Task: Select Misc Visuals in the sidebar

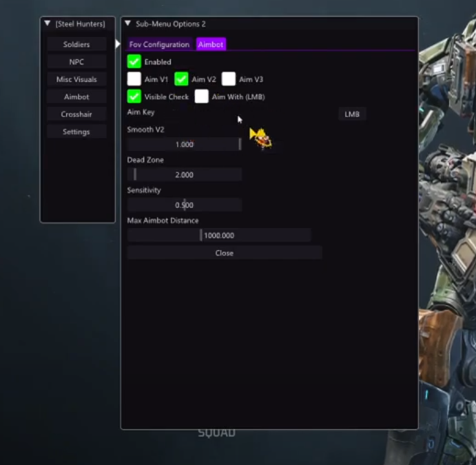Action: pyautogui.click(x=76, y=79)
